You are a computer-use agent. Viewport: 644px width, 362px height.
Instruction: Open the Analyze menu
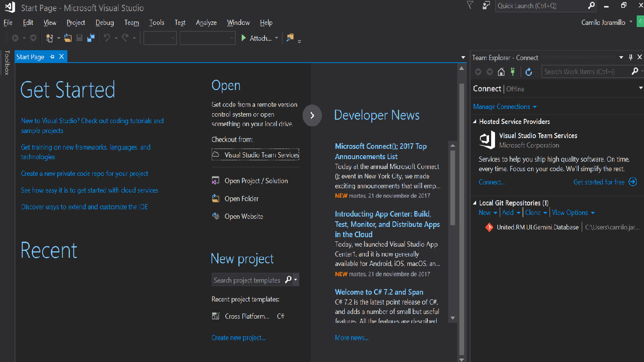[206, 23]
